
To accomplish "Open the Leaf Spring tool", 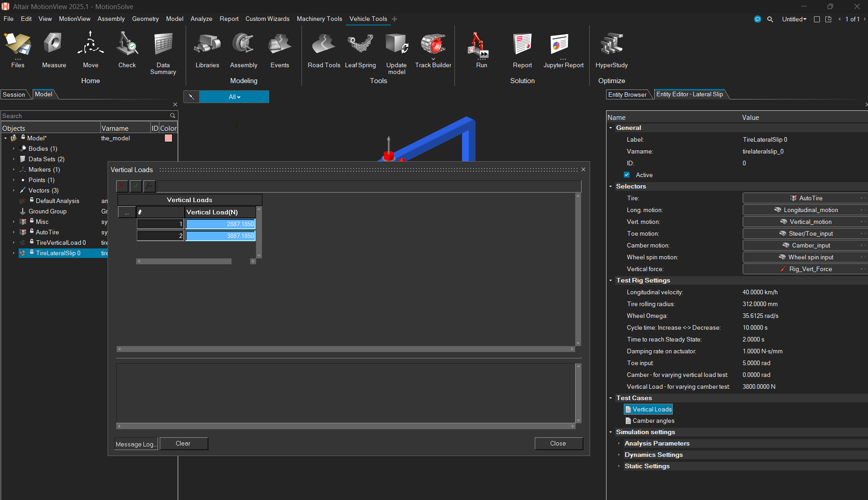I will pyautogui.click(x=360, y=50).
